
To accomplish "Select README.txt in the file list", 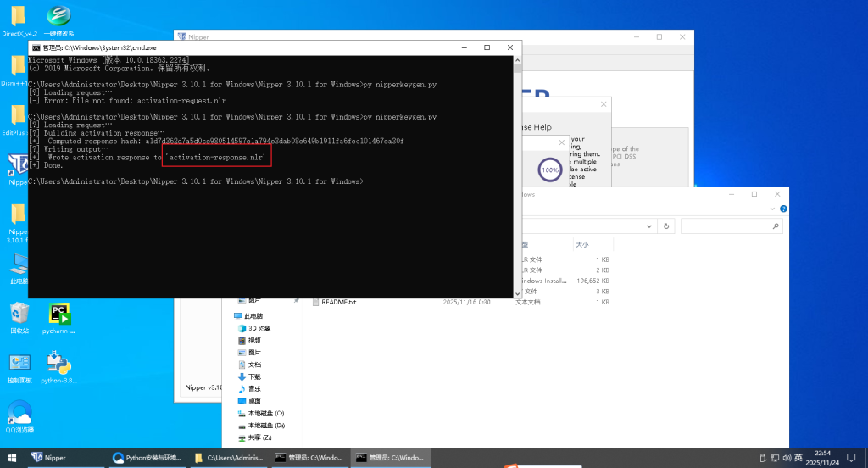I will (339, 302).
